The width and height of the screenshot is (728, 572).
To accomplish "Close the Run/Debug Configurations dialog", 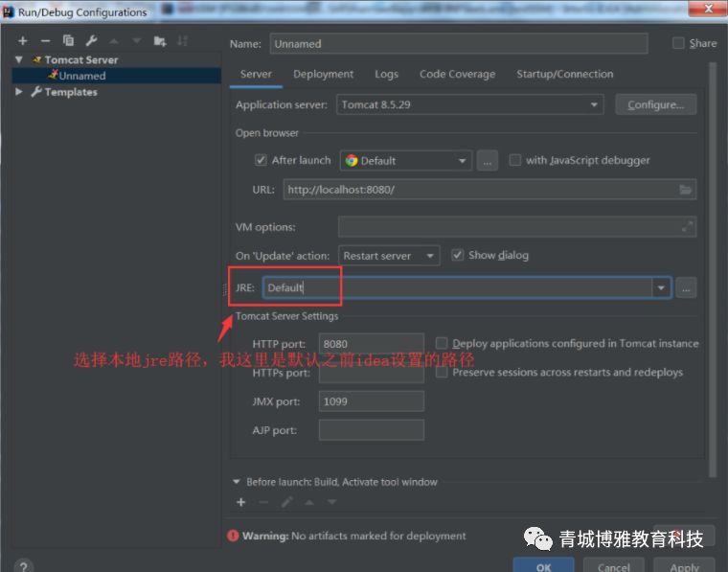I will pos(708,9).
